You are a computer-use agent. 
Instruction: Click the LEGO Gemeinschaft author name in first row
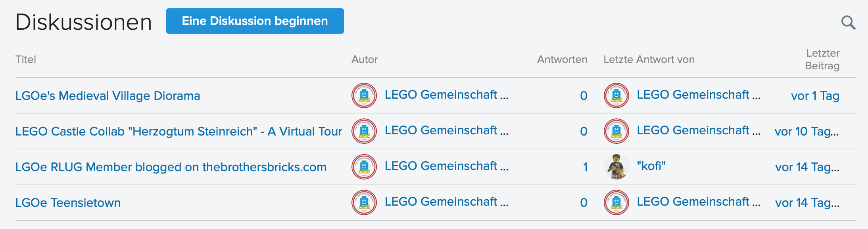tap(446, 95)
